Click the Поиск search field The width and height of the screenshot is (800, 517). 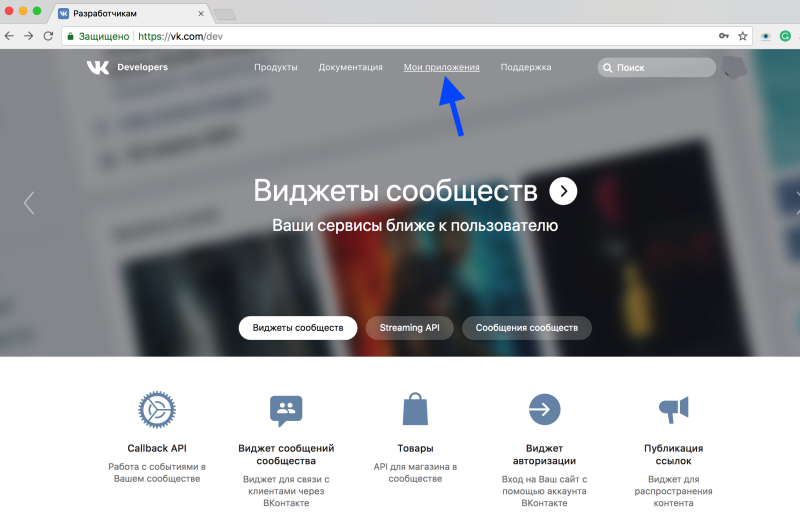[x=657, y=67]
